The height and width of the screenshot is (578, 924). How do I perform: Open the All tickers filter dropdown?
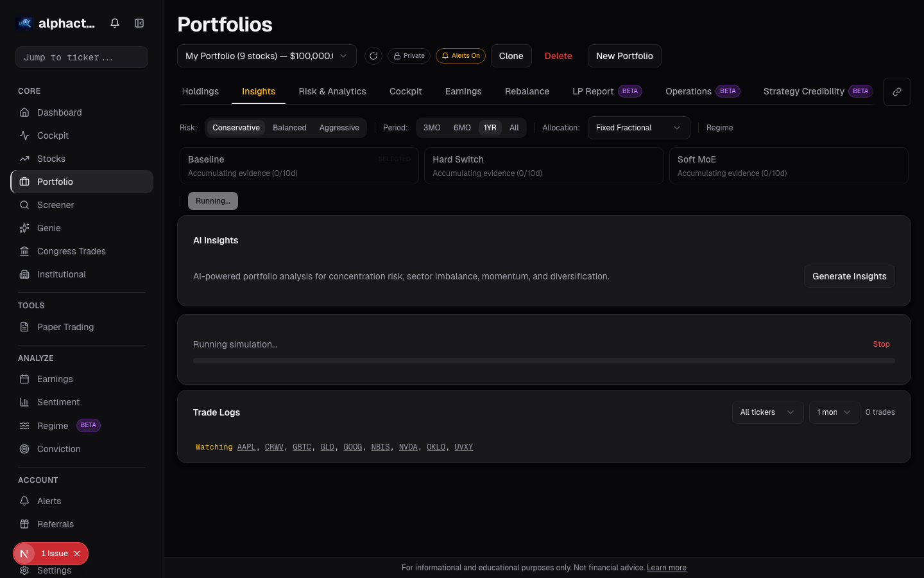pyautogui.click(x=767, y=412)
